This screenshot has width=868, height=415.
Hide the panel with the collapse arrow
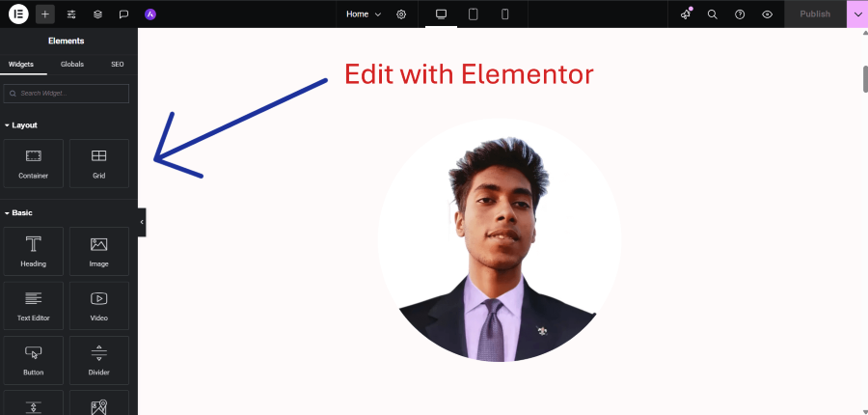pyautogui.click(x=142, y=222)
